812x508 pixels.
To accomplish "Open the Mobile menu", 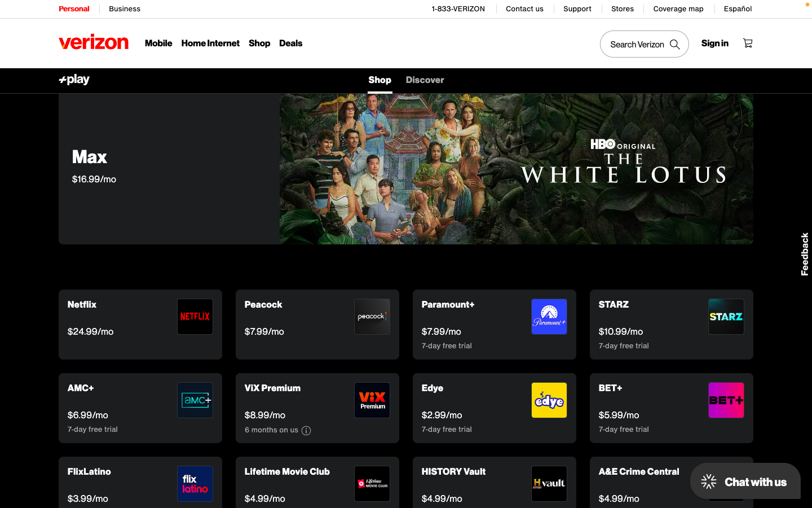I will 158,43.
